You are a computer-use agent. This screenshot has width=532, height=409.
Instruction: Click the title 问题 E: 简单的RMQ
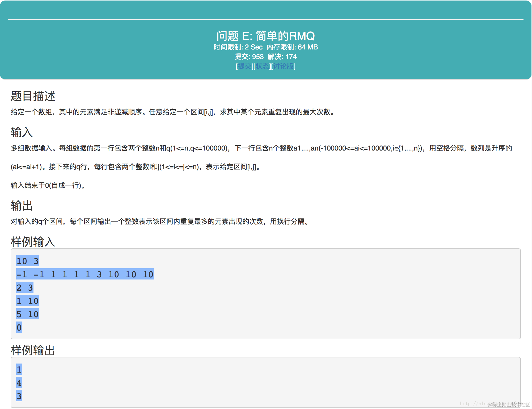pyautogui.click(x=265, y=36)
